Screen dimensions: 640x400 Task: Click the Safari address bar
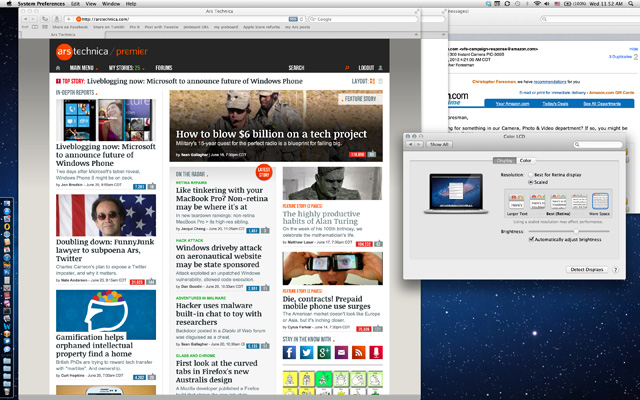coord(184,19)
